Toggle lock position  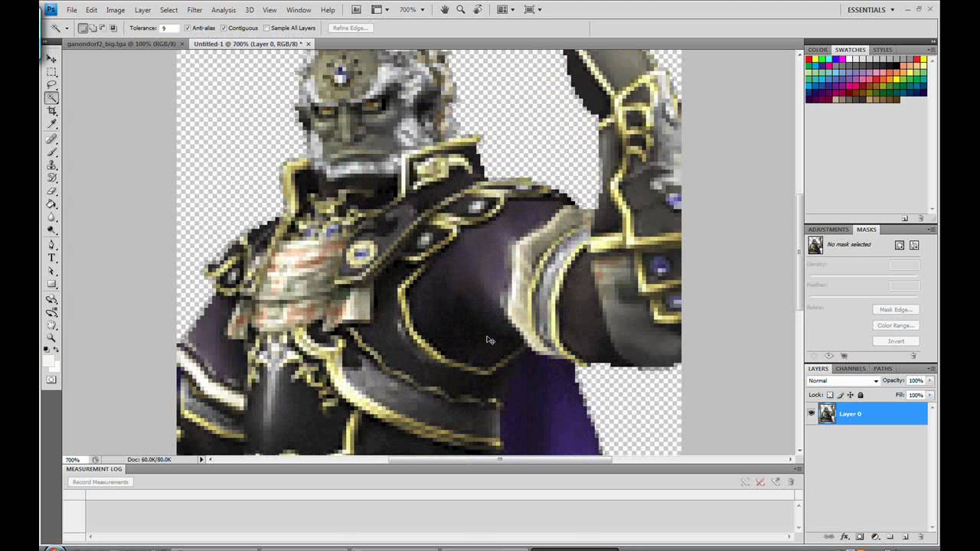point(851,396)
